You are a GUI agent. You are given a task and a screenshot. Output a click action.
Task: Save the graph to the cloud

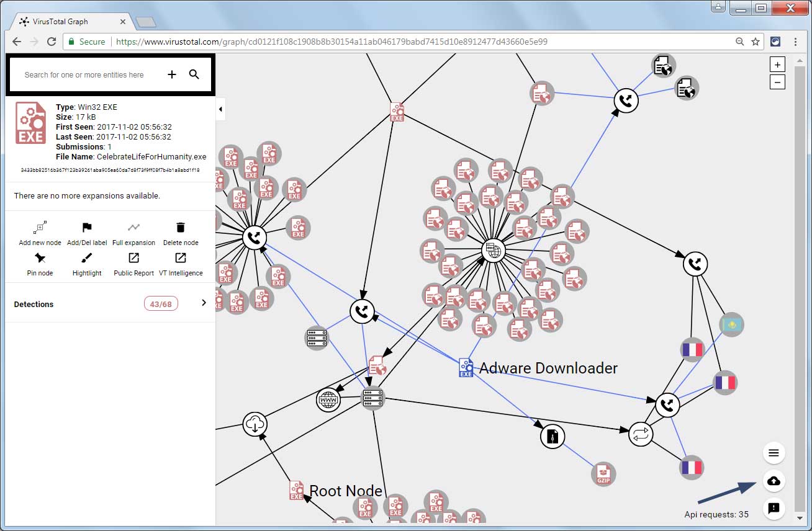(774, 481)
